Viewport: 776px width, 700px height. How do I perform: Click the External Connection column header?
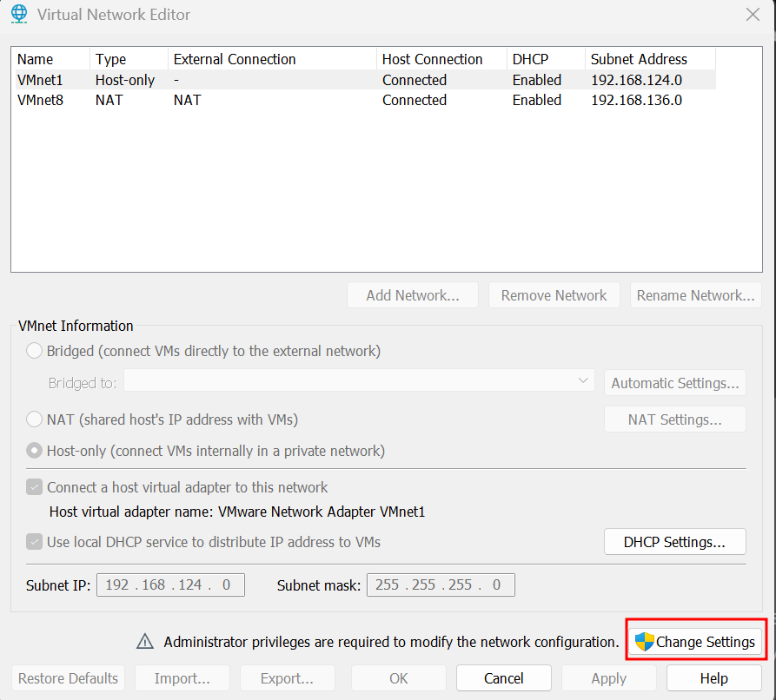click(272, 59)
